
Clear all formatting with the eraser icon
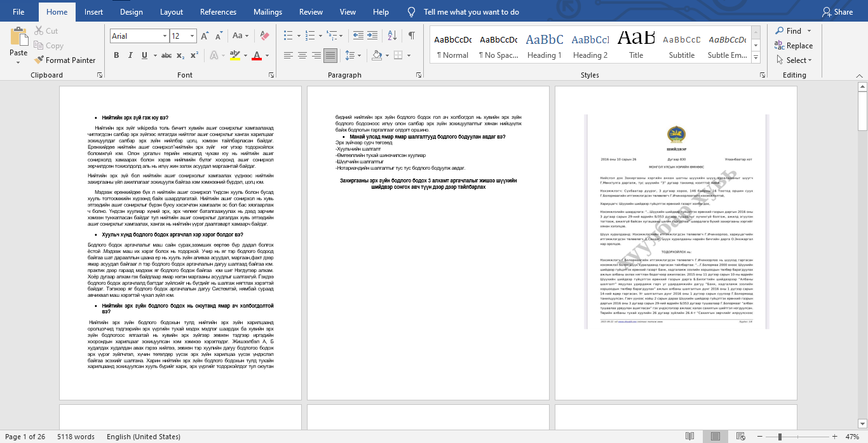click(265, 36)
